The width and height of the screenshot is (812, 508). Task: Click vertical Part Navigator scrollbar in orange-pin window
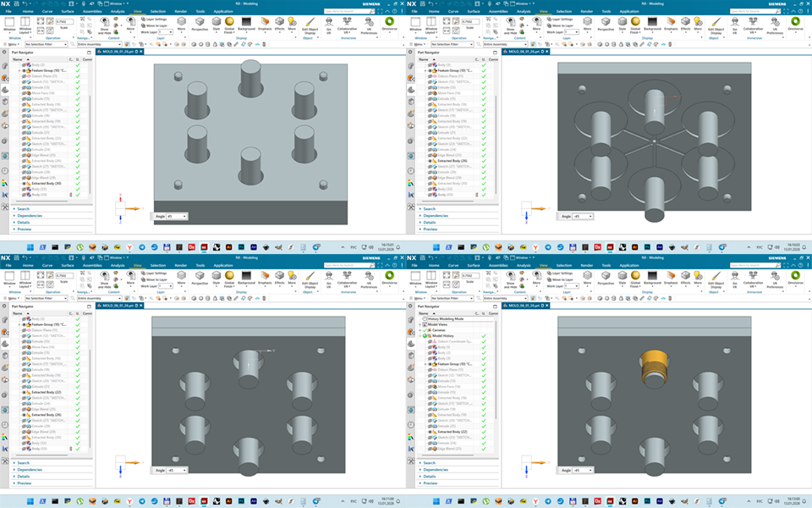pyautogui.click(x=496, y=371)
